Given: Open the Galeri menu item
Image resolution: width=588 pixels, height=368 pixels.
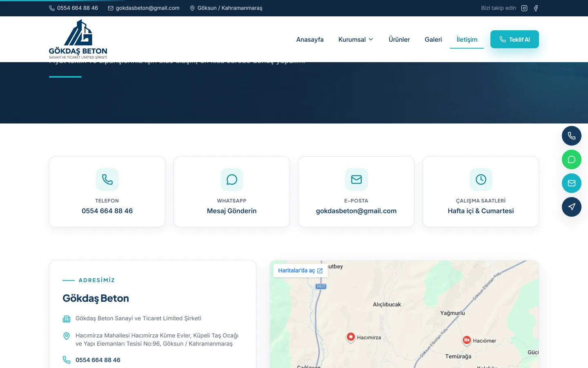Looking at the screenshot, I should (x=433, y=39).
